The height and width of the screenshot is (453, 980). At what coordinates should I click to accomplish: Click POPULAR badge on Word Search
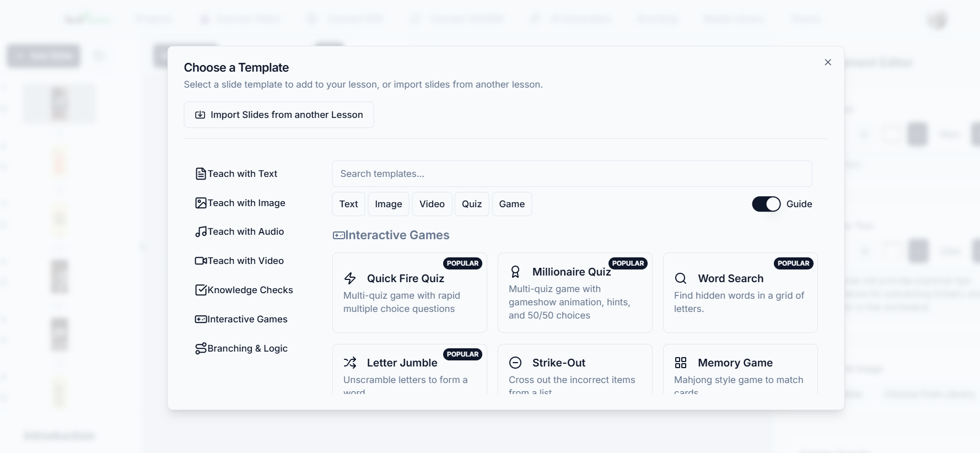point(793,263)
